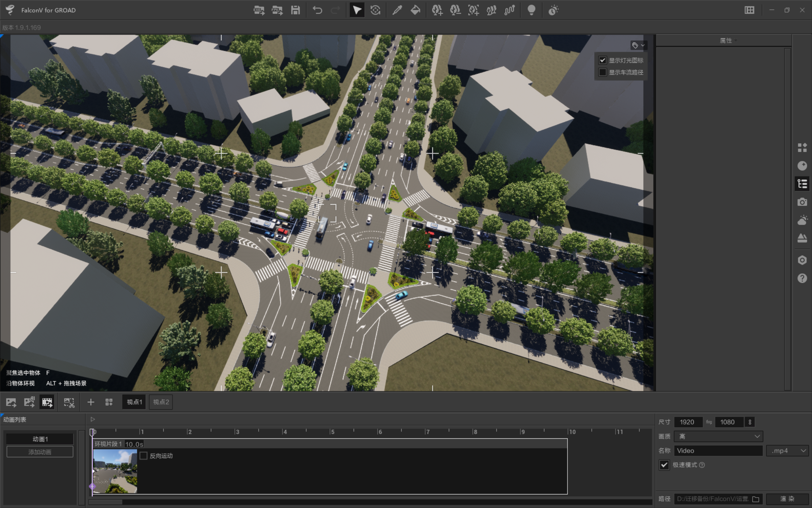812x508 pixels.
Task: Click the 属性 panel header tab
Action: point(726,41)
